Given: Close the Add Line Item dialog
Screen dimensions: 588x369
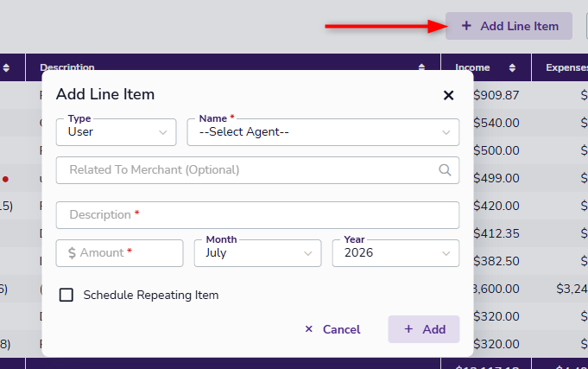Looking at the screenshot, I should pos(448,95).
